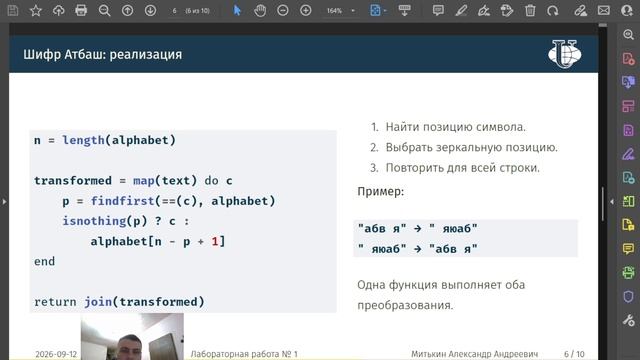Image resolution: width=640 pixels, height=360 pixels.
Task: Zoom out with minus button
Action: pyautogui.click(x=282, y=10)
